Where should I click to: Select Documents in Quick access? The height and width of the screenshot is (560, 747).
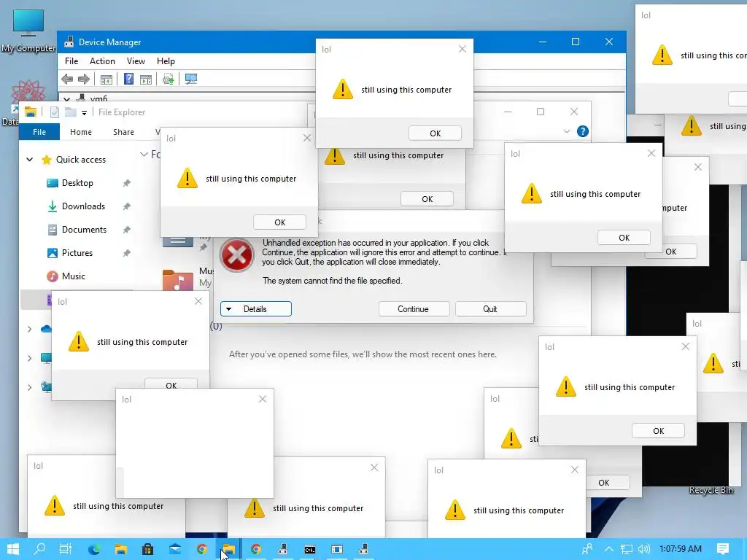tap(84, 230)
